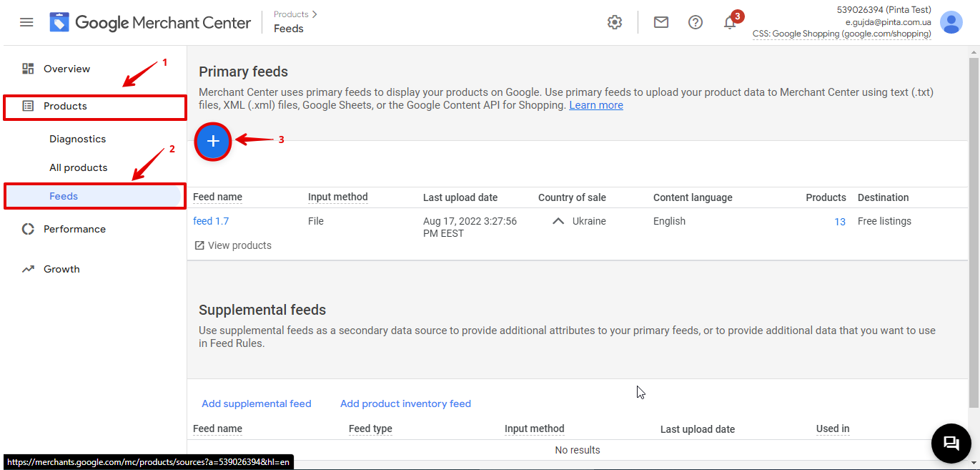Open the hamburger navigation menu
The height and width of the screenshot is (470, 980).
pyautogui.click(x=26, y=22)
